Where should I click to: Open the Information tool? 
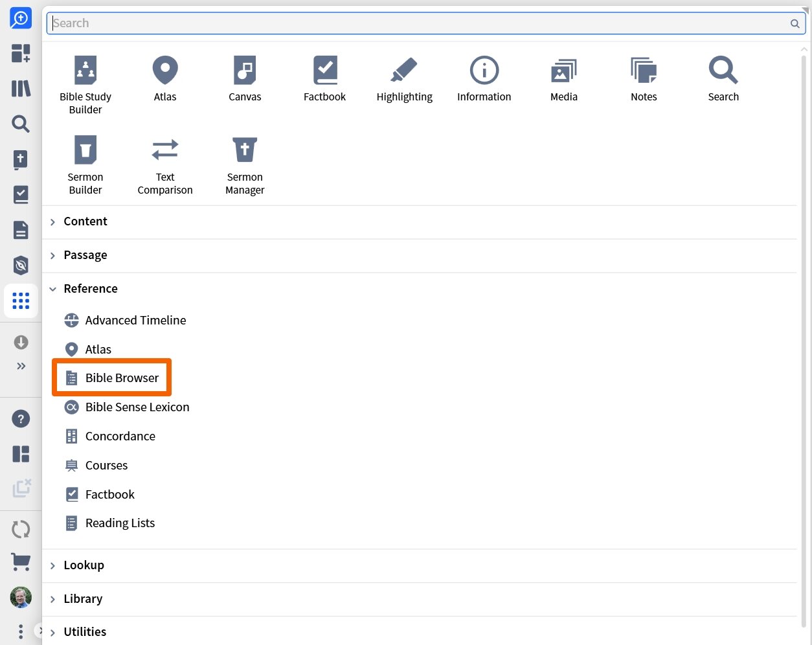click(x=484, y=78)
